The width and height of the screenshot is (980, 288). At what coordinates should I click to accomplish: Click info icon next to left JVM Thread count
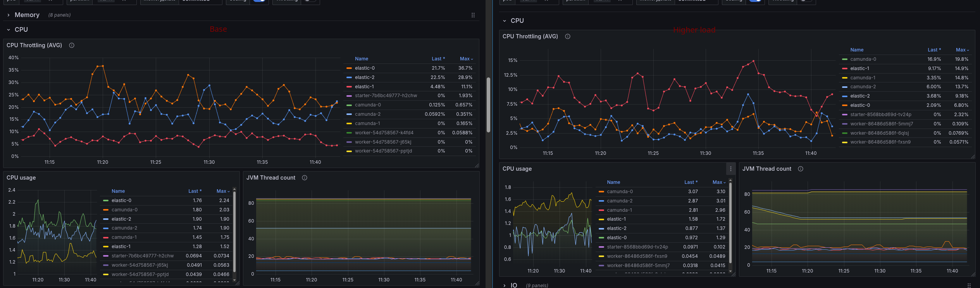click(305, 178)
